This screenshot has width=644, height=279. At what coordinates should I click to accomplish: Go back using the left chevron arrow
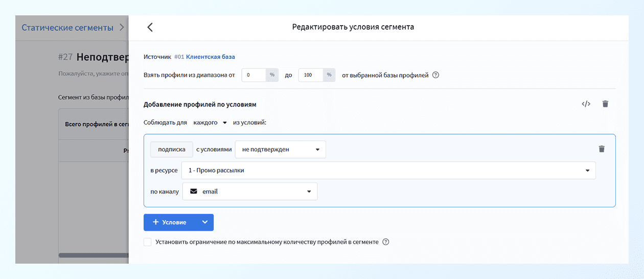pyautogui.click(x=150, y=28)
